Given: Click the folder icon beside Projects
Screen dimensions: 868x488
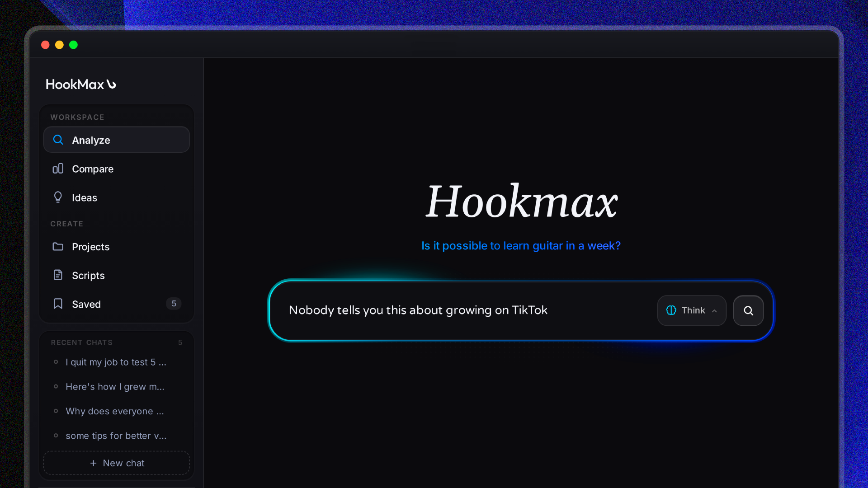Looking at the screenshot, I should (x=58, y=246).
